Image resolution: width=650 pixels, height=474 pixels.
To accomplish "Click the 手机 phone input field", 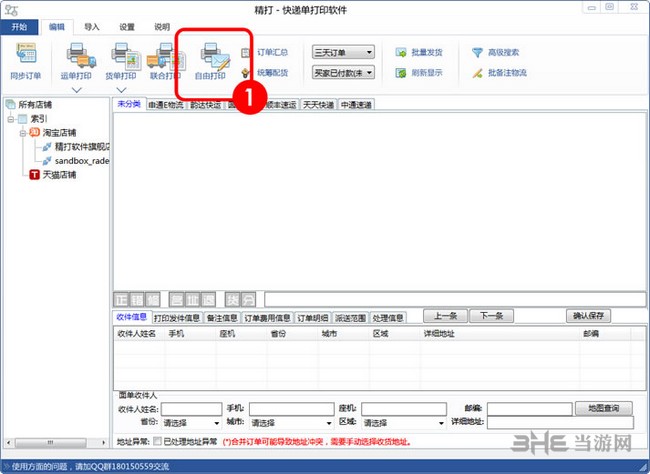I will (291, 409).
